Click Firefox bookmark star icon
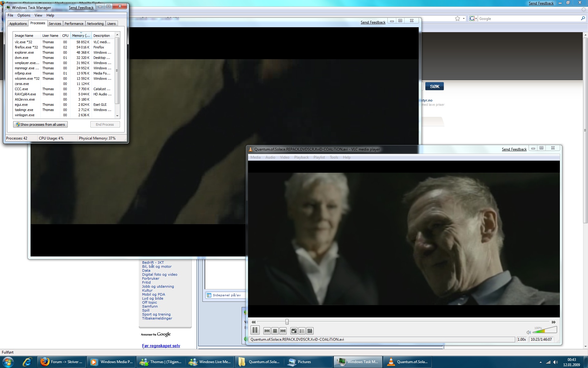Image resolution: width=588 pixels, height=368 pixels. [458, 19]
